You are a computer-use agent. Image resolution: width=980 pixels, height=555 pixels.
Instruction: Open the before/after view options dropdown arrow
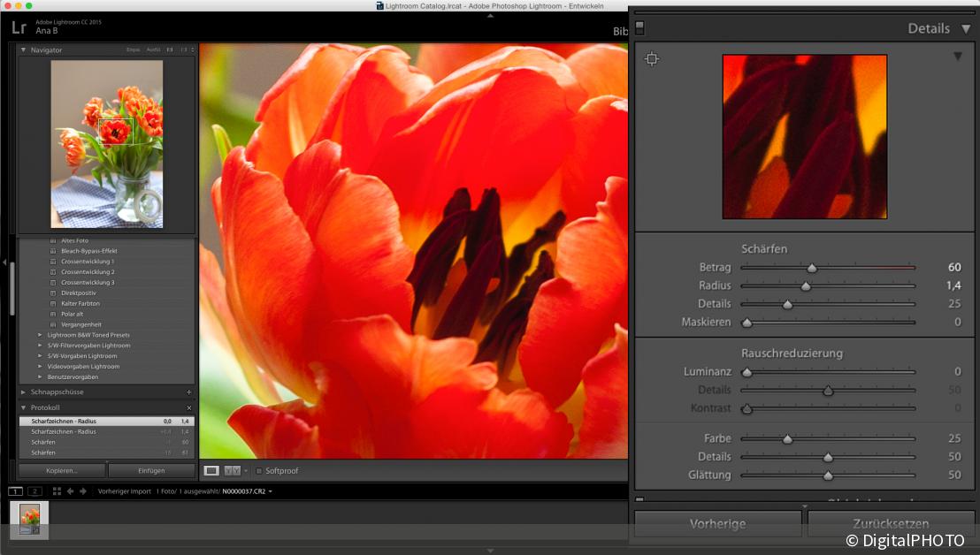(246, 471)
